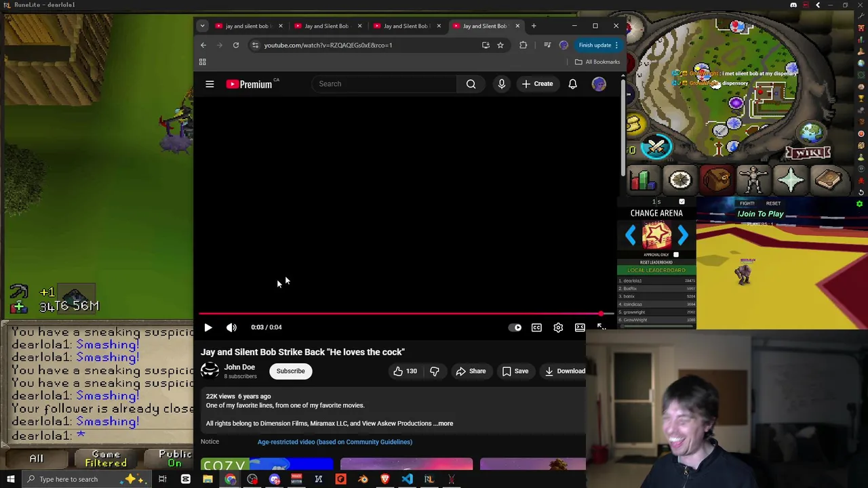Viewport: 868px width, 488px height.
Task: Save video to playlist
Action: point(515,371)
